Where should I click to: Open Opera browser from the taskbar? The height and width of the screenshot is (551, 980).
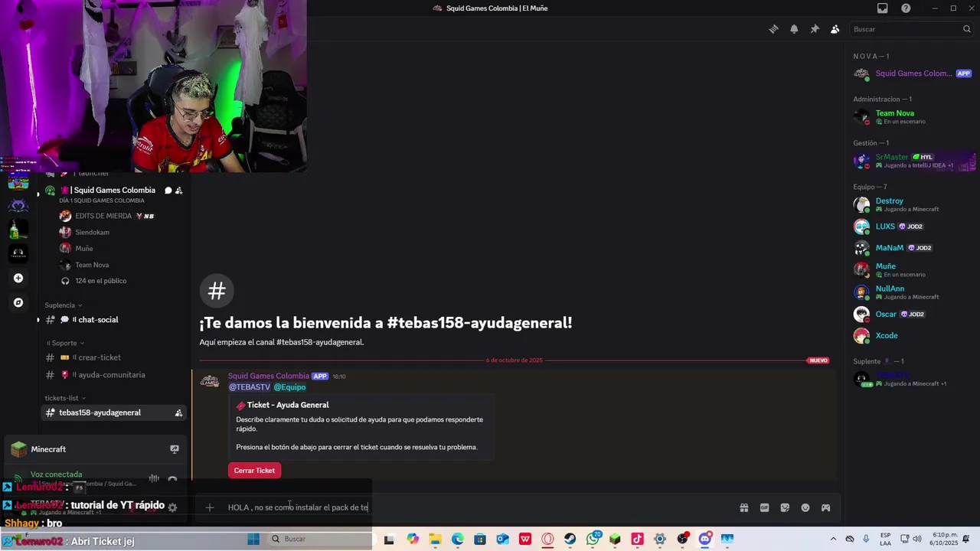click(x=547, y=539)
